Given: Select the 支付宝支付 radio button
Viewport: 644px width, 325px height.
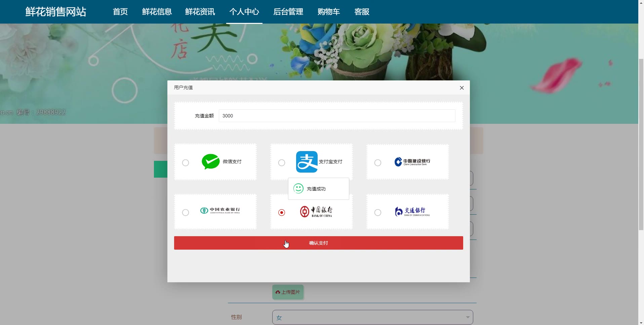Looking at the screenshot, I should (282, 163).
